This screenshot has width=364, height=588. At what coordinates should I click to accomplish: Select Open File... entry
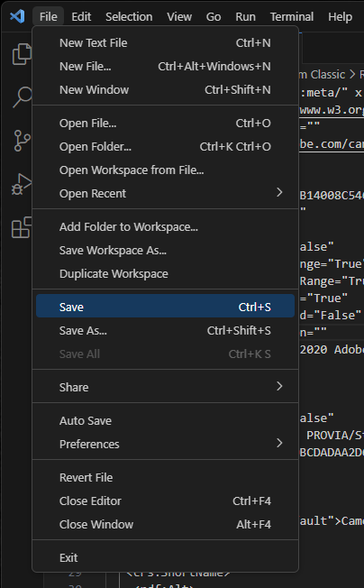click(x=165, y=123)
